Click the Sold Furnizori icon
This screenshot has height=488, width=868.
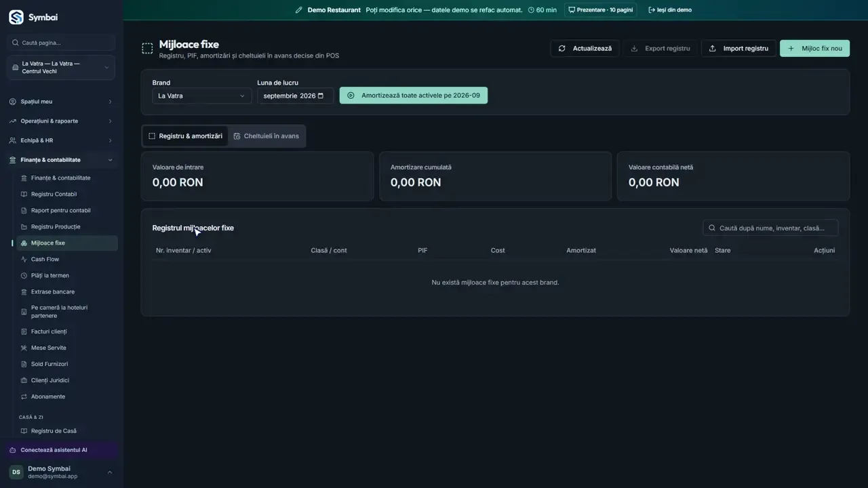(24, 364)
